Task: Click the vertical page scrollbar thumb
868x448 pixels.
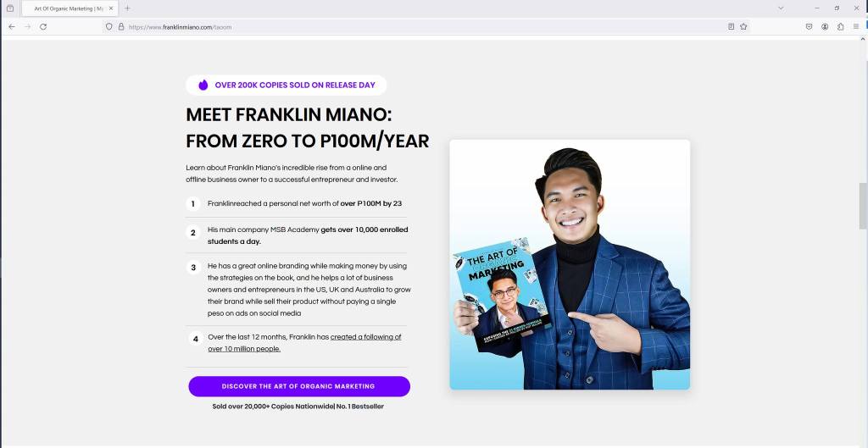Action: pyautogui.click(x=863, y=206)
